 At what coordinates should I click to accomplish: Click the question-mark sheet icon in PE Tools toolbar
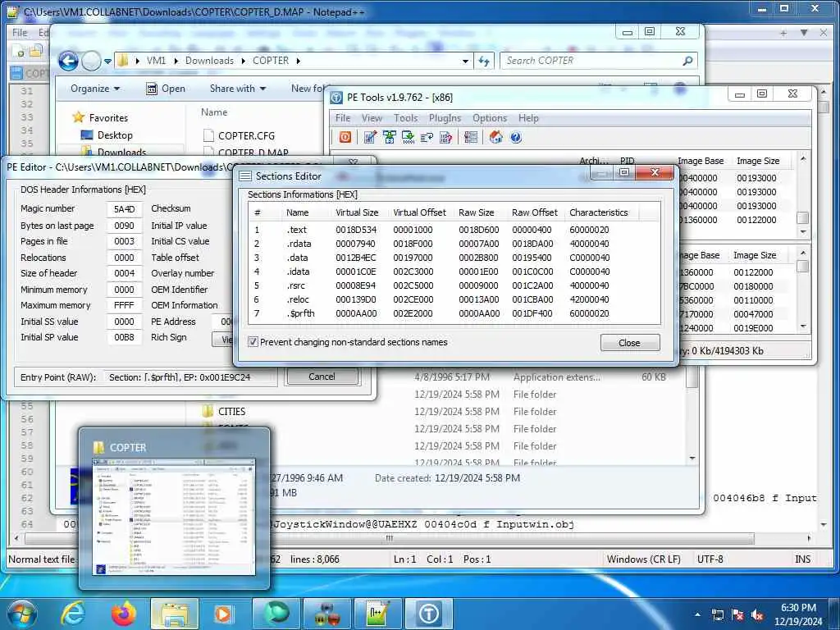pos(445,137)
